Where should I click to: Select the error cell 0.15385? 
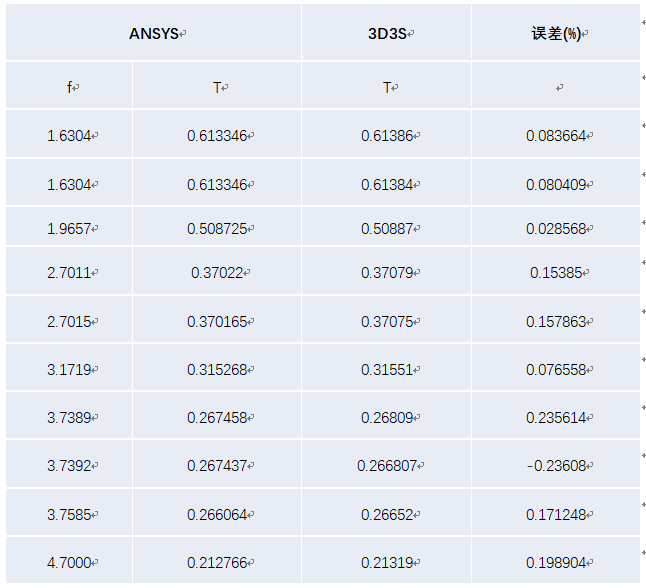click(556, 271)
